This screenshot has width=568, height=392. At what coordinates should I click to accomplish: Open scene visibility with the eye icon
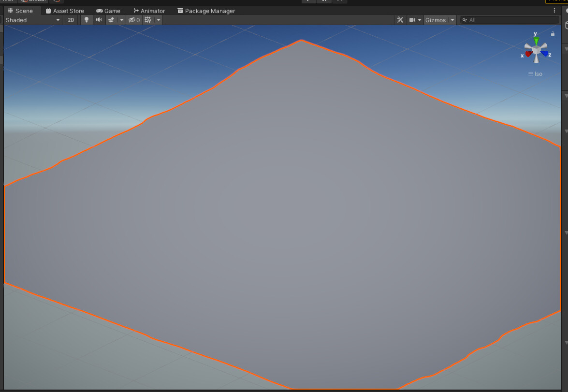click(x=132, y=20)
